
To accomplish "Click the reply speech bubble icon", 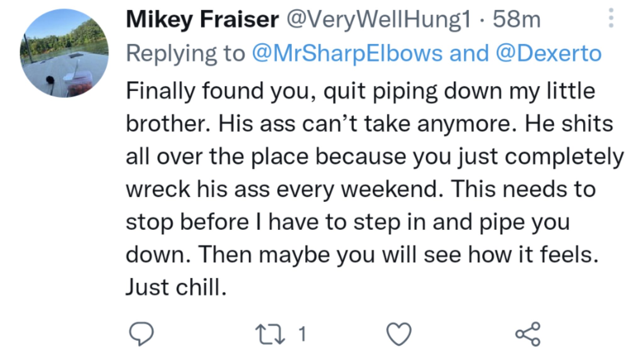I will point(142,334).
